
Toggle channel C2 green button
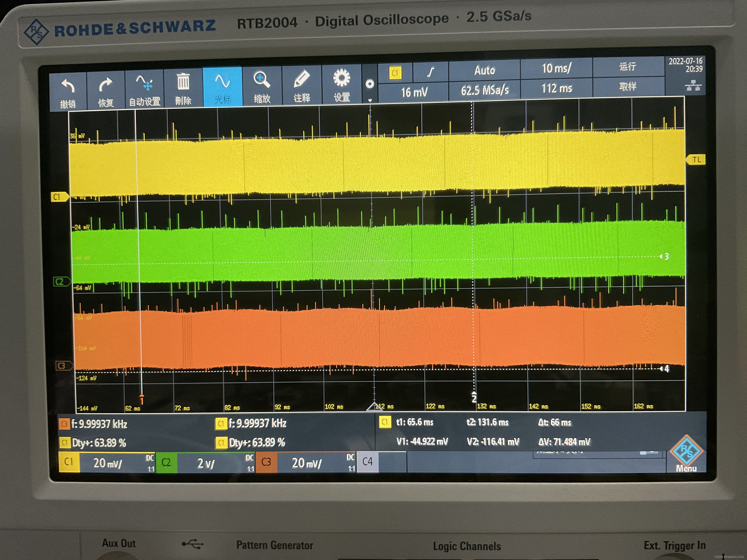click(x=167, y=462)
